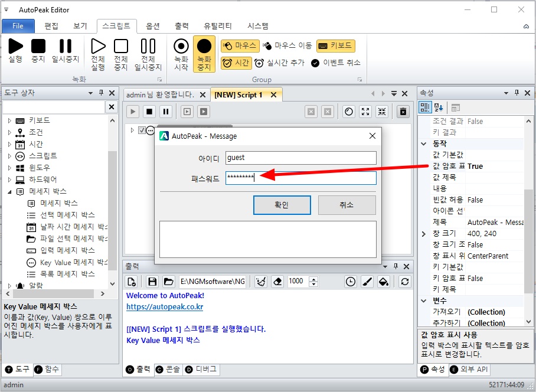Toggle 키보드 recording option
The width and height of the screenshot is (536, 392).
click(336, 46)
